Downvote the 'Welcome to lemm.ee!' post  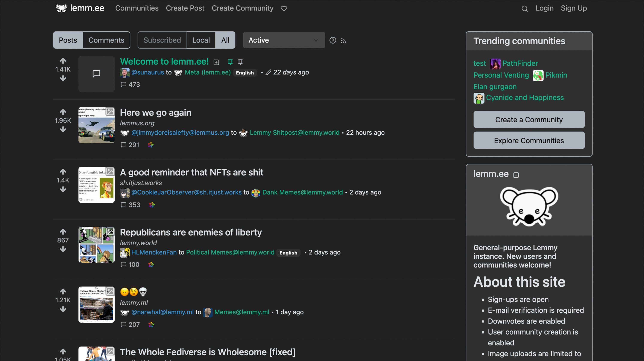coord(63,78)
